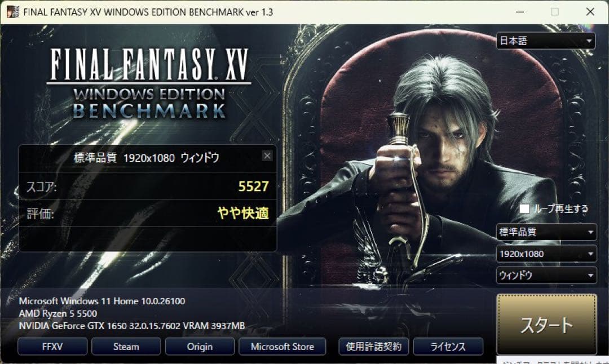This screenshot has height=364, width=609.
Task: Open the 日本語 language dropdown
Action: pyautogui.click(x=546, y=41)
